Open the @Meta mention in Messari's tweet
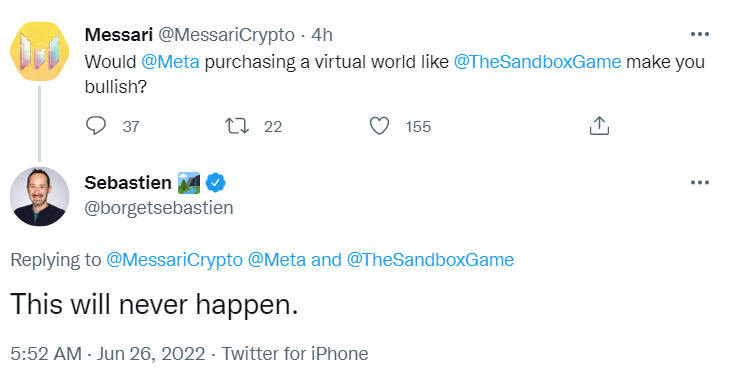The height and width of the screenshot is (380, 731). tap(170, 62)
